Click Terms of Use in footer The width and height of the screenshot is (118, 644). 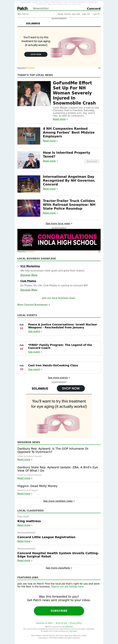[61, 623]
